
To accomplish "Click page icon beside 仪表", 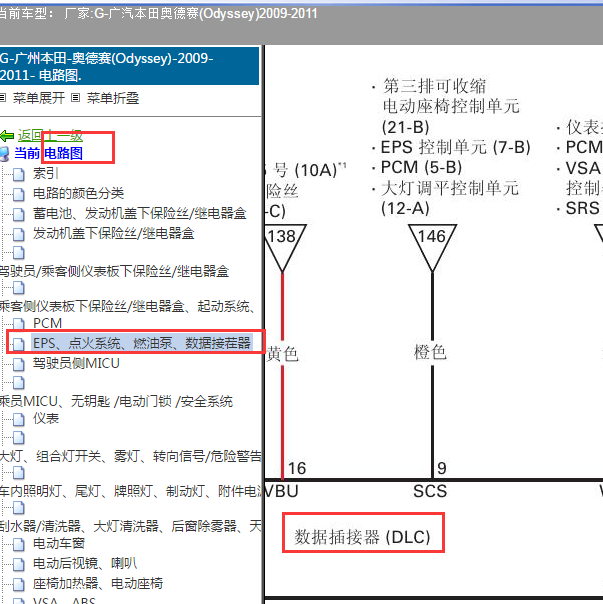I will (x=18, y=419).
